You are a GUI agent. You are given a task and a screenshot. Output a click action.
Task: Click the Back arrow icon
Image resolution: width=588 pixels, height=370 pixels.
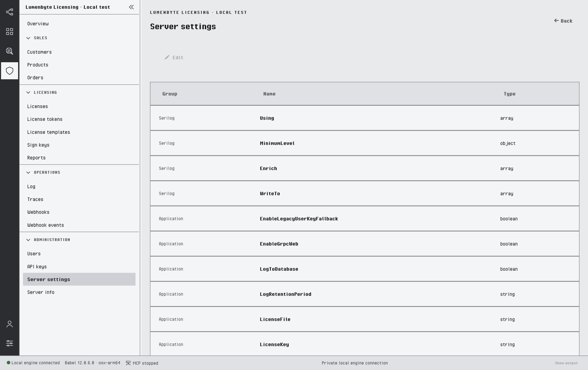click(x=556, y=20)
